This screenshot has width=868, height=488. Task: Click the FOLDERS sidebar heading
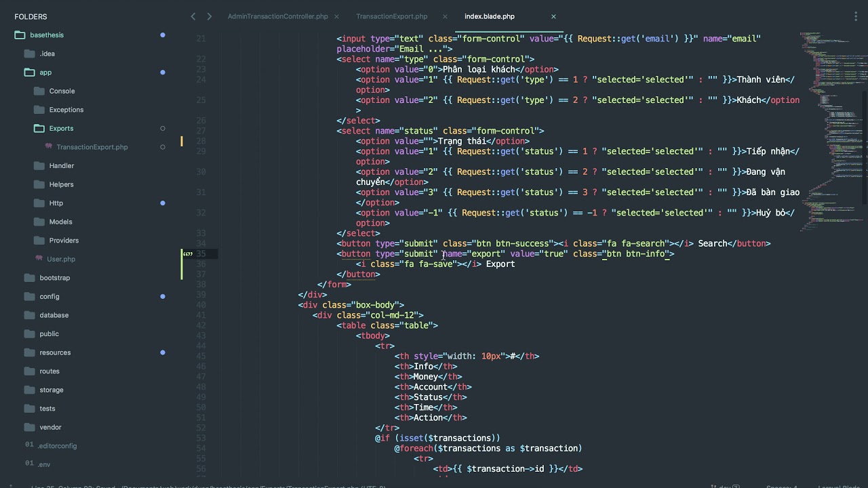(31, 16)
